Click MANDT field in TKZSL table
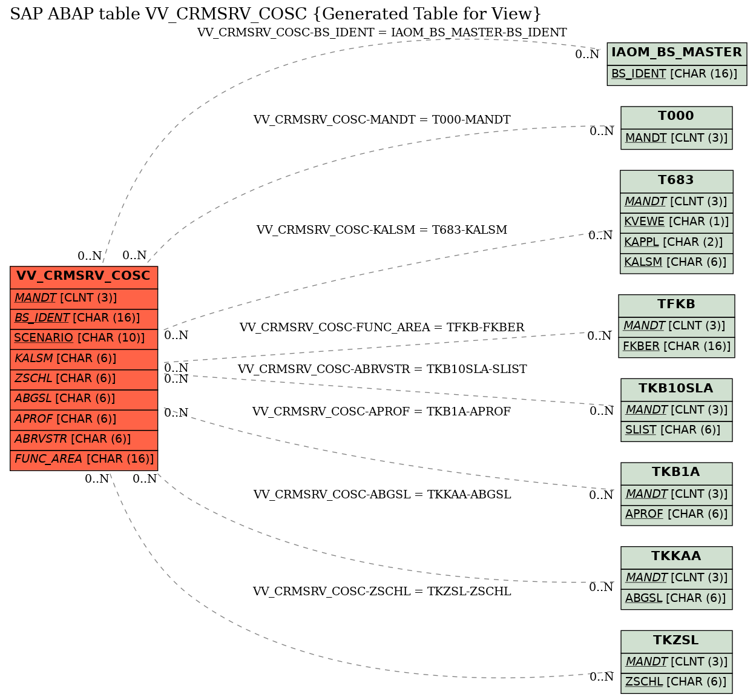This screenshot has height=700, width=756. coord(677,663)
